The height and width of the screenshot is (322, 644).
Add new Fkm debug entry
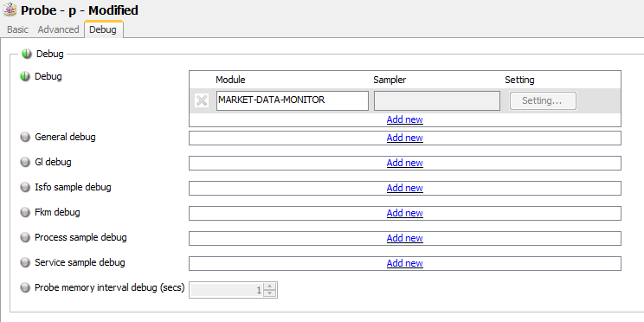tap(404, 213)
